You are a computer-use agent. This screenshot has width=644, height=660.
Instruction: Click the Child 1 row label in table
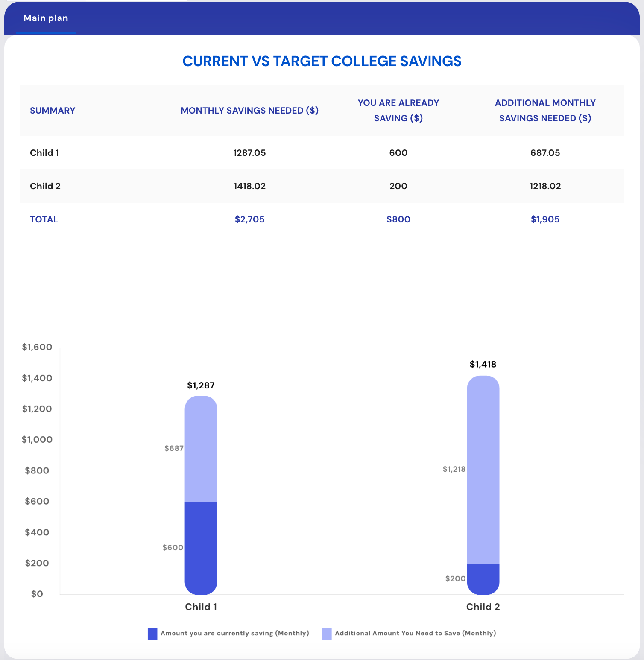point(44,153)
